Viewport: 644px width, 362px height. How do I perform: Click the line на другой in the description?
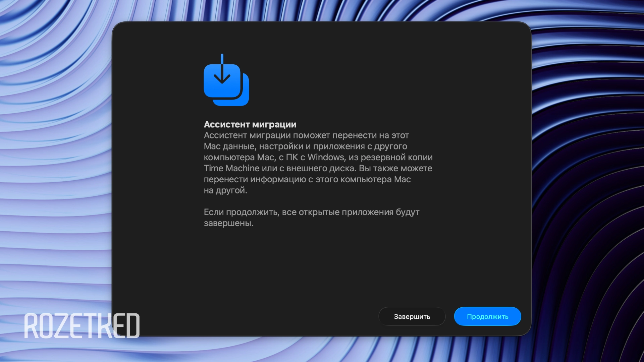pyautogui.click(x=225, y=190)
